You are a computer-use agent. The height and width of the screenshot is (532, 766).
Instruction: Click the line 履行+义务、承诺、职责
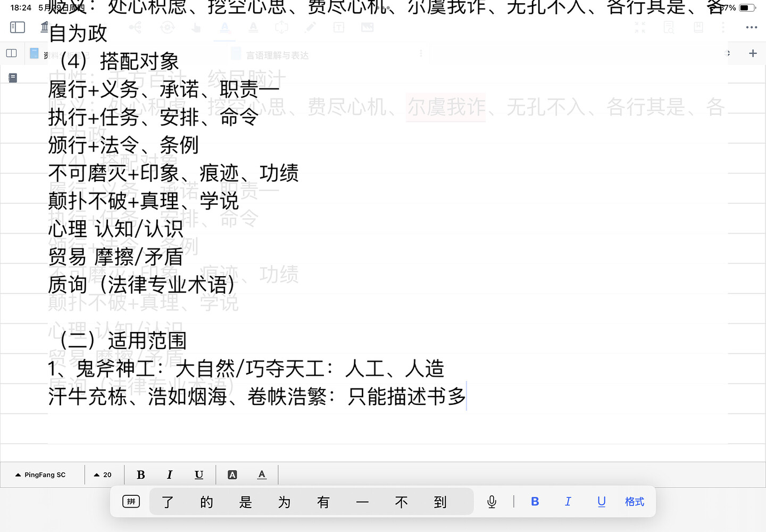pyautogui.click(x=164, y=89)
